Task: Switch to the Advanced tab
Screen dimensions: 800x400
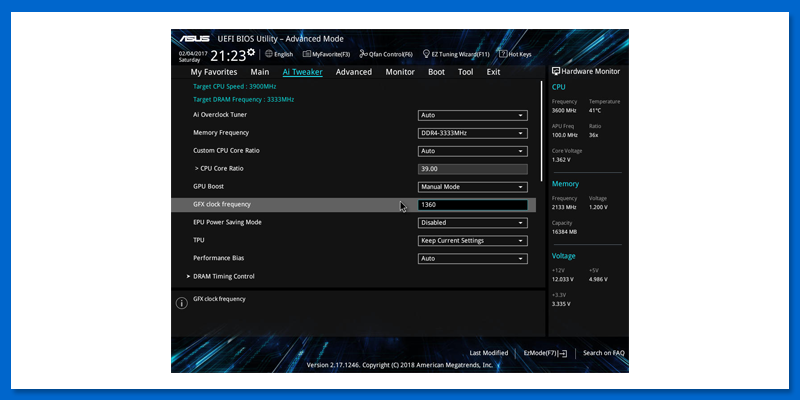Action: click(x=353, y=72)
